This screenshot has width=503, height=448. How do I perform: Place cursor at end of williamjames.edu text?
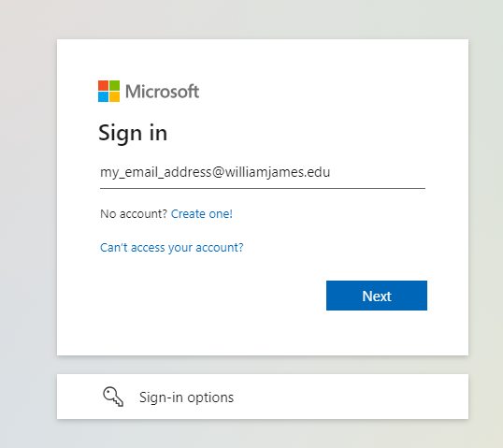coord(330,172)
